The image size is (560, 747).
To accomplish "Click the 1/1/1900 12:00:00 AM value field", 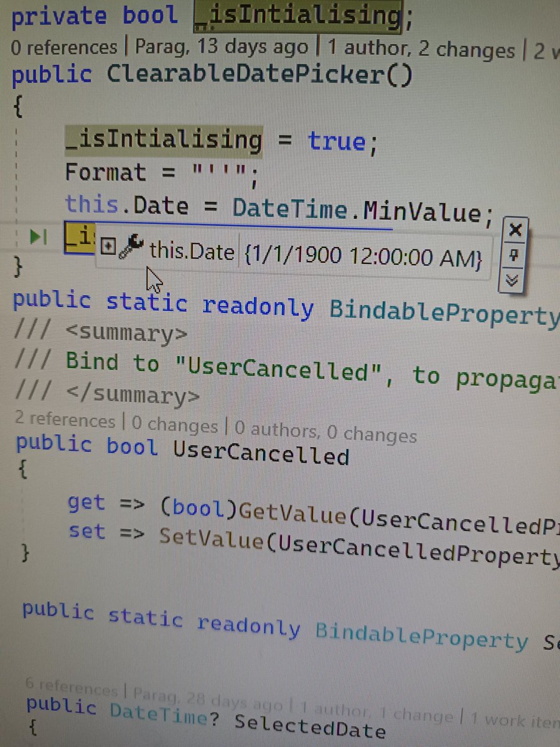I will [x=364, y=257].
